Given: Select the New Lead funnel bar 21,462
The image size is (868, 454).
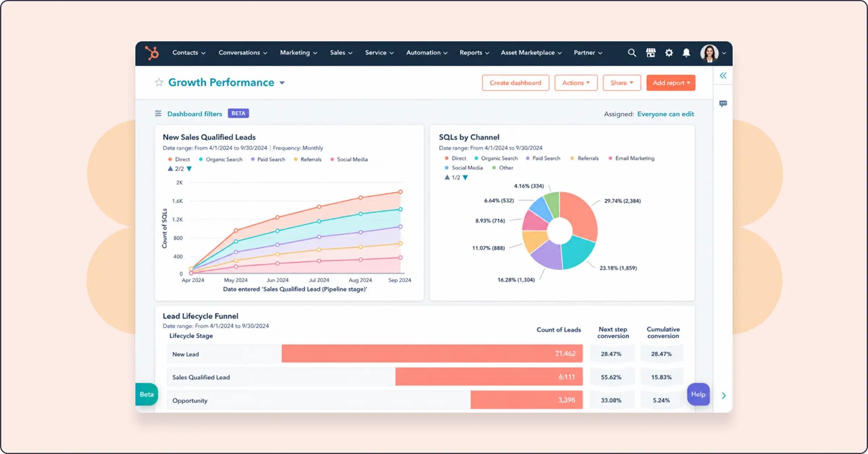Looking at the screenshot, I should (432, 354).
